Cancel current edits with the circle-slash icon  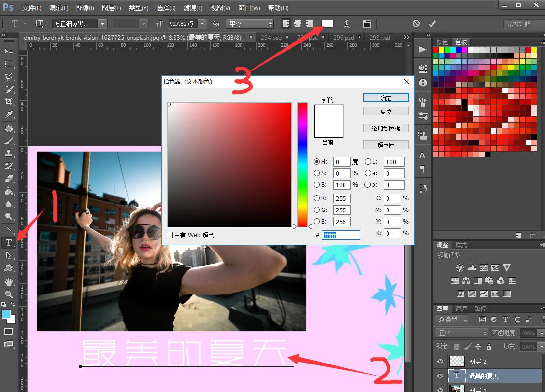coord(416,24)
